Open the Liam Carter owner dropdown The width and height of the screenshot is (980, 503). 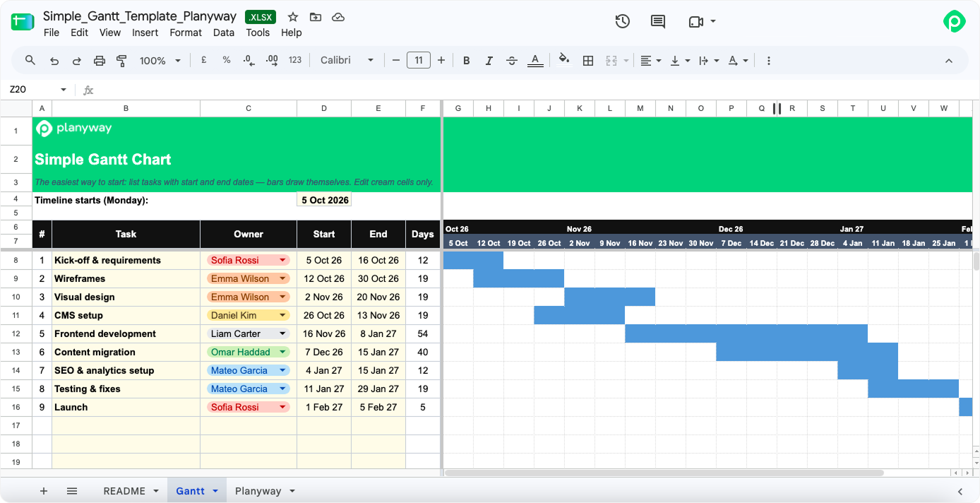[282, 334]
